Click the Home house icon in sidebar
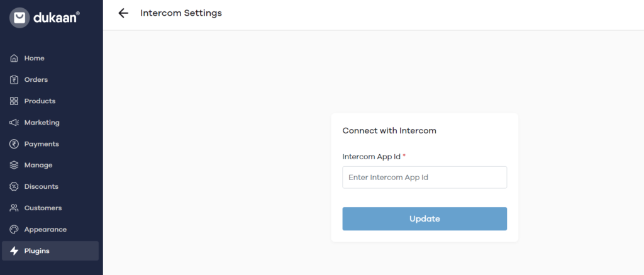 [x=14, y=59]
